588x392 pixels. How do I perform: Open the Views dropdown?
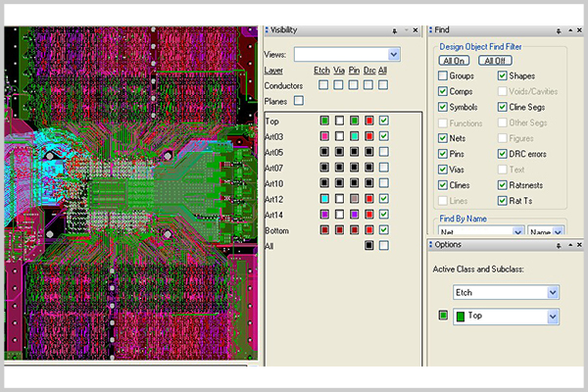[394, 54]
